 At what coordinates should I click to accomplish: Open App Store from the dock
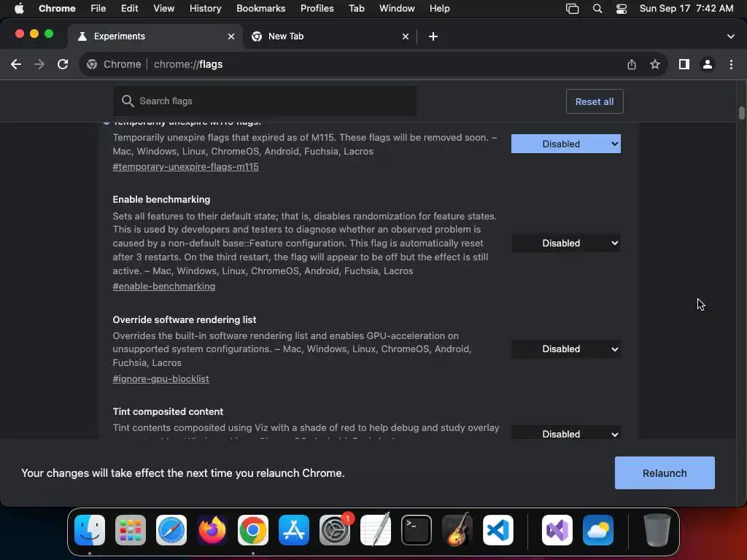pyautogui.click(x=294, y=530)
